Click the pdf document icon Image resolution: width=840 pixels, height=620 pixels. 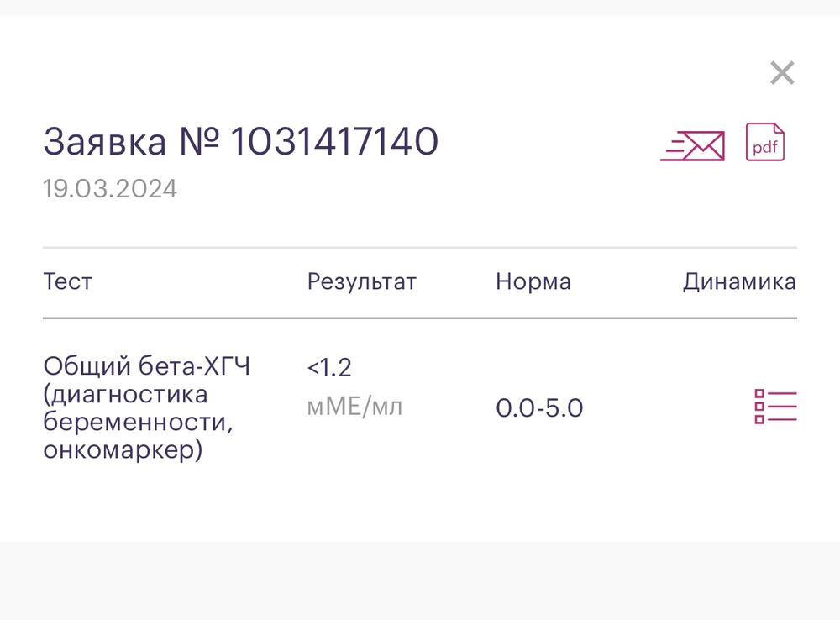[x=765, y=144]
